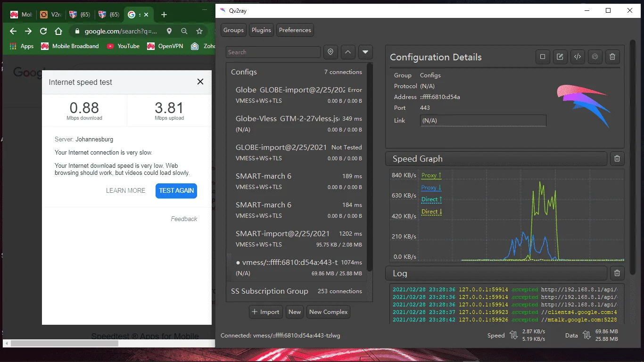Open Qv2ray Preferences
The image size is (644, 362).
[295, 30]
